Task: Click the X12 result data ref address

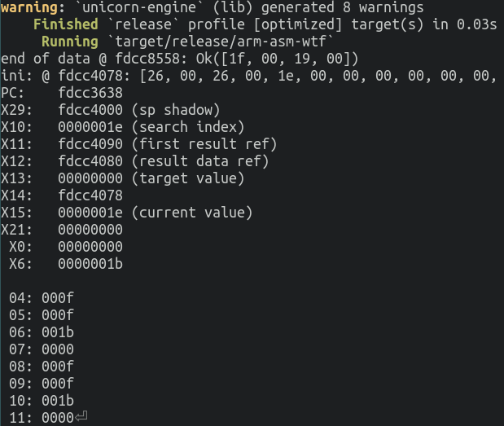Action: pyautogui.click(x=90, y=161)
